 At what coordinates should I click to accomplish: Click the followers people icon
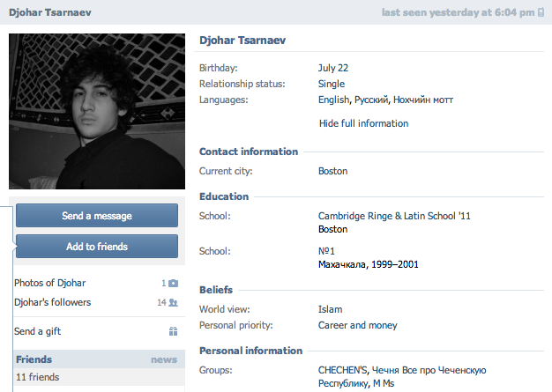pyautogui.click(x=174, y=303)
